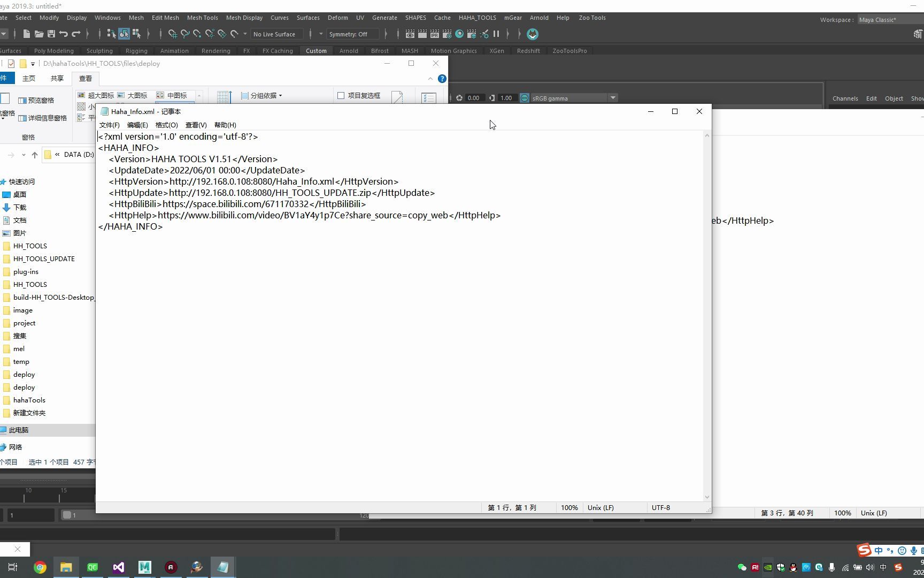Viewport: 924px width, 578px height.
Task: Launch Chrome from the taskbar
Action: pyautogui.click(x=40, y=567)
